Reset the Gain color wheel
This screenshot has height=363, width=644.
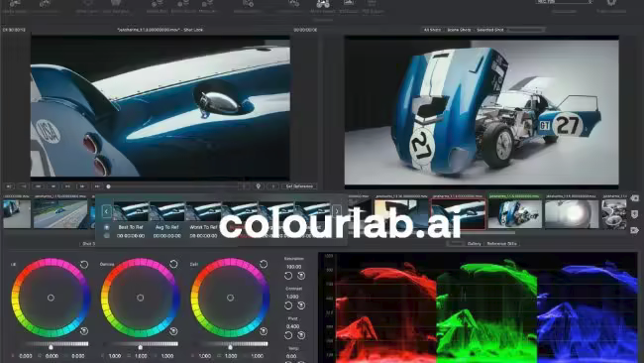pyautogui.click(x=264, y=264)
